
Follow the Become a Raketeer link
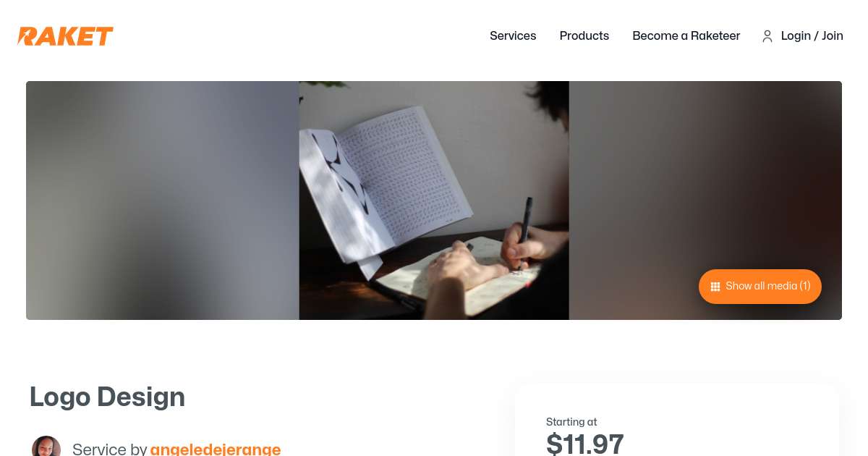tap(686, 35)
